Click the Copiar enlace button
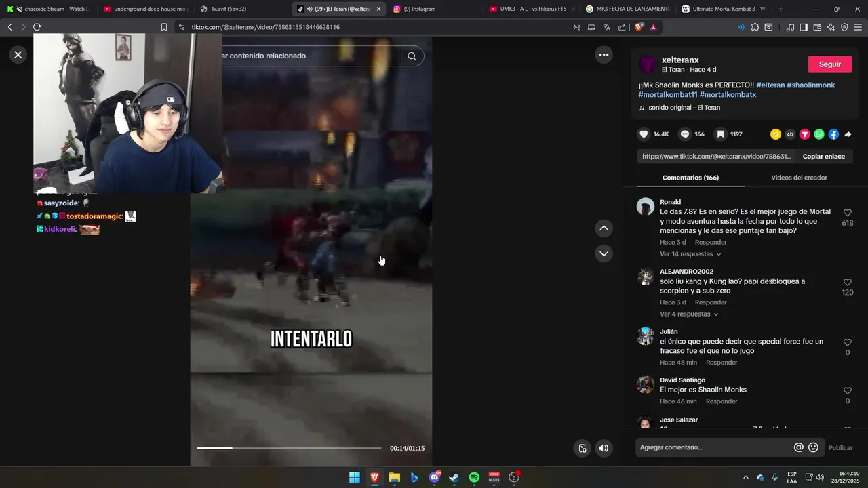Viewport: 868px width, 488px height. click(824, 156)
